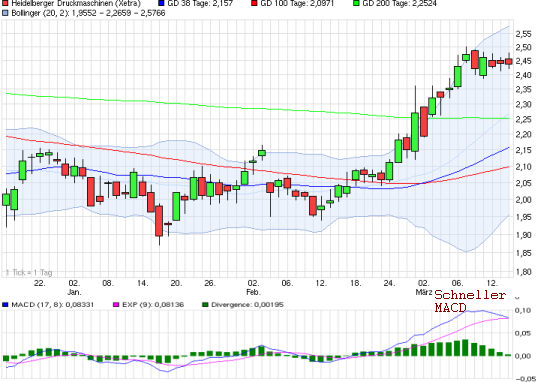Click the 2,20 price axis label
This screenshot has width=541, height=382.
point(524,134)
